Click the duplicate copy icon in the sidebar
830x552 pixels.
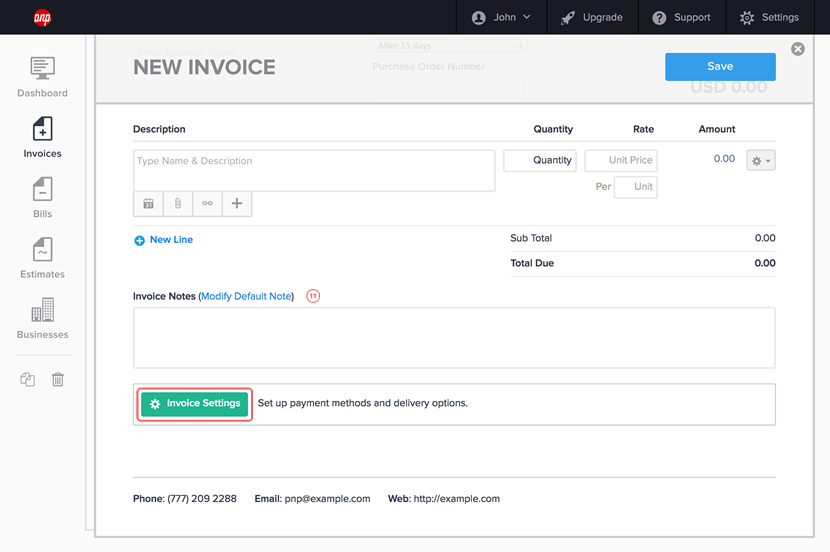(28, 379)
